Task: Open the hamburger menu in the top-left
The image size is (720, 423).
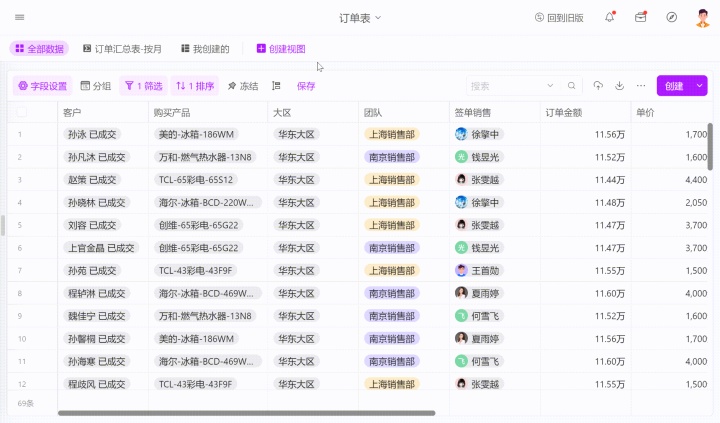Action: point(20,17)
